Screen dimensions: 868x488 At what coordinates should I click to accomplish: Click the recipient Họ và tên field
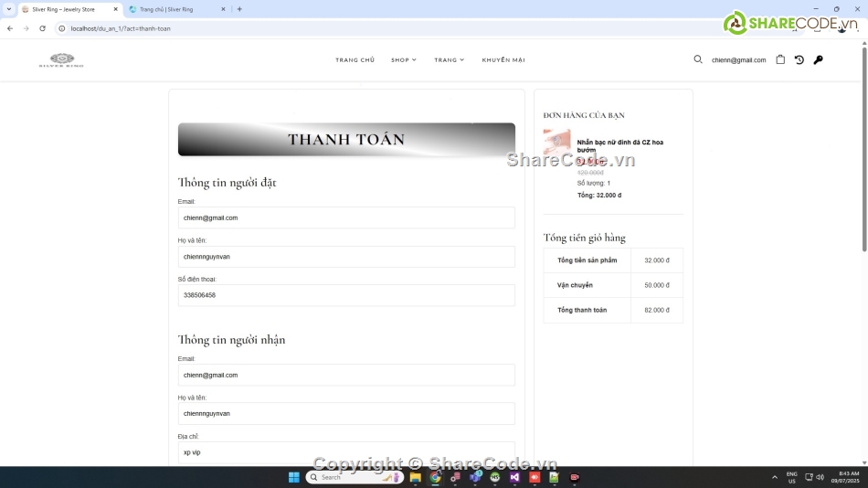tap(346, 413)
